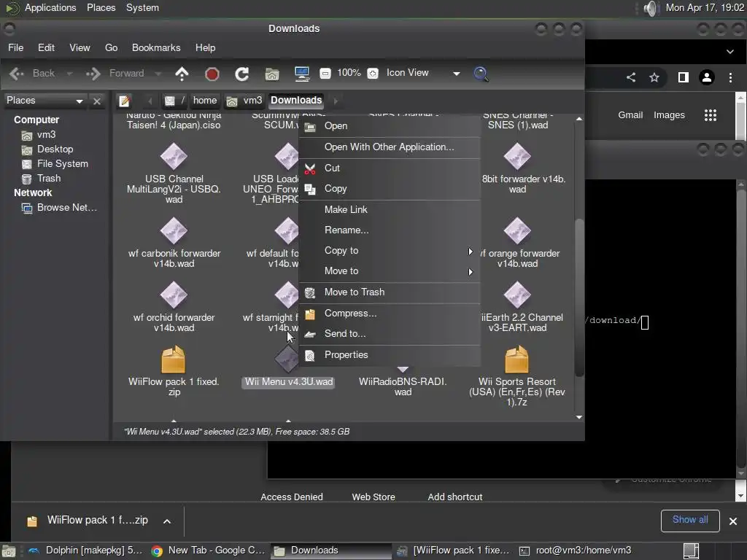
Task: Close the Places sidebar
Action: [97, 101]
